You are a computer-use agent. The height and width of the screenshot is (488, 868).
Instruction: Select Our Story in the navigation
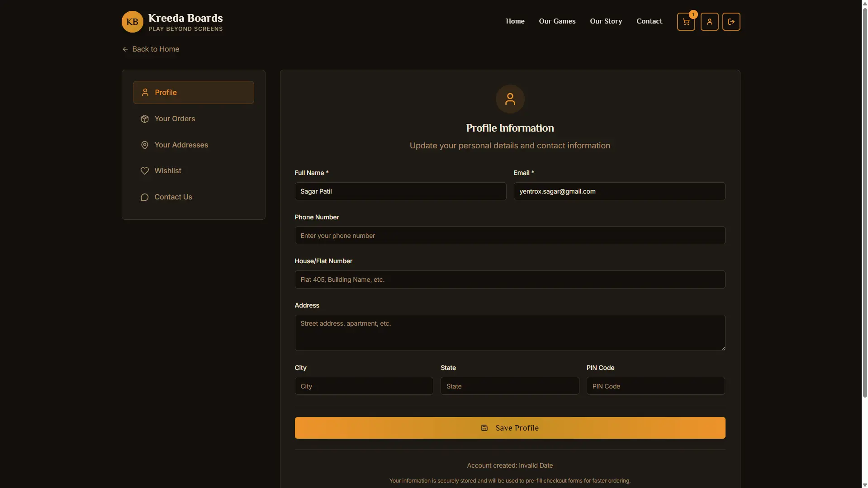tap(605, 21)
